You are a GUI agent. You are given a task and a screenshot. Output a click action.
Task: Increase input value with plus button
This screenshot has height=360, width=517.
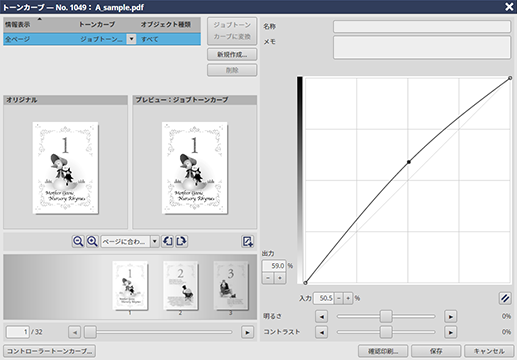(x=348, y=298)
